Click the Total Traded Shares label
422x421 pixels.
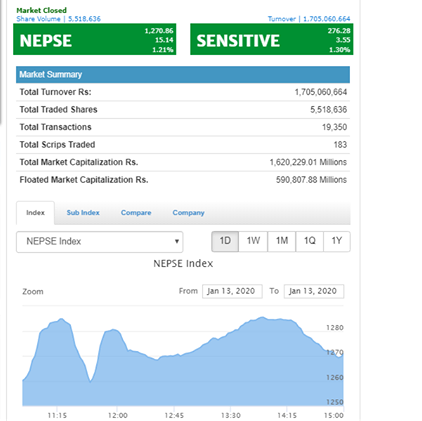point(58,110)
